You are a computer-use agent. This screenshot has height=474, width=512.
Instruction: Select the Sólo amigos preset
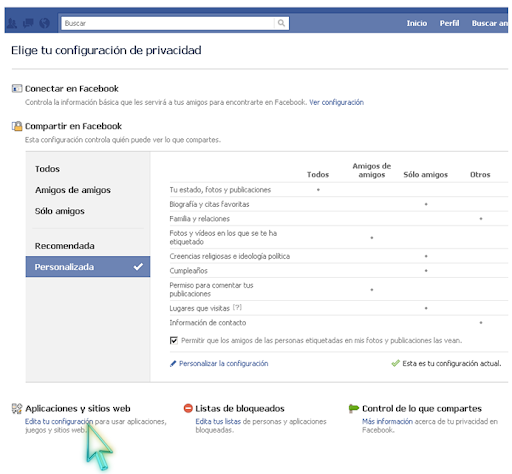pos(60,211)
